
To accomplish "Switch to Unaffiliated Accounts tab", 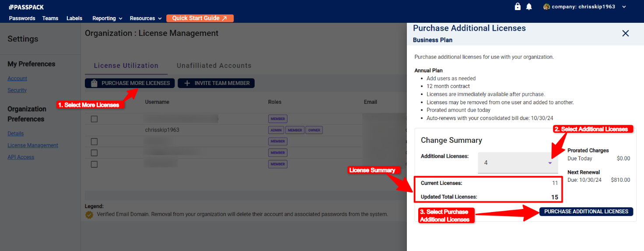I will click(x=214, y=66).
